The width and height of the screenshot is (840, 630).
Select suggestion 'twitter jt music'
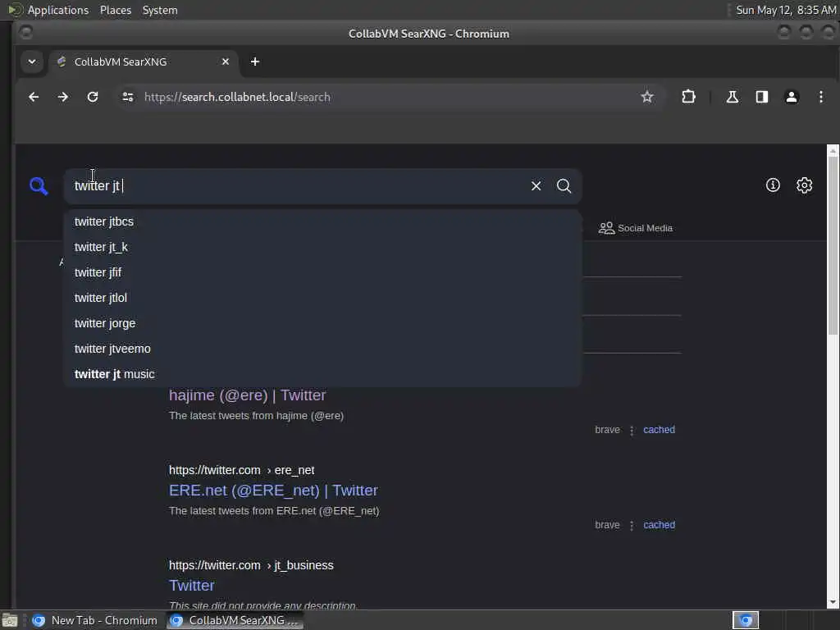click(322, 374)
